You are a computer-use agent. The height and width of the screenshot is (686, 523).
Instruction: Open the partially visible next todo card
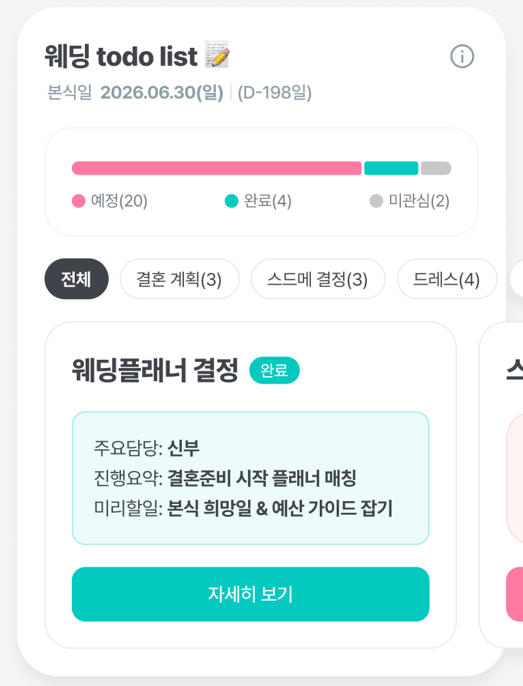coord(502,485)
